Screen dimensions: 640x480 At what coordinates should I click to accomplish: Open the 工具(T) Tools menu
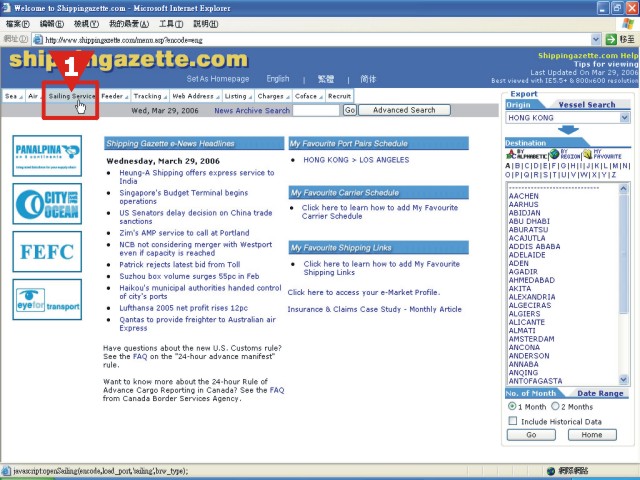tap(171, 24)
